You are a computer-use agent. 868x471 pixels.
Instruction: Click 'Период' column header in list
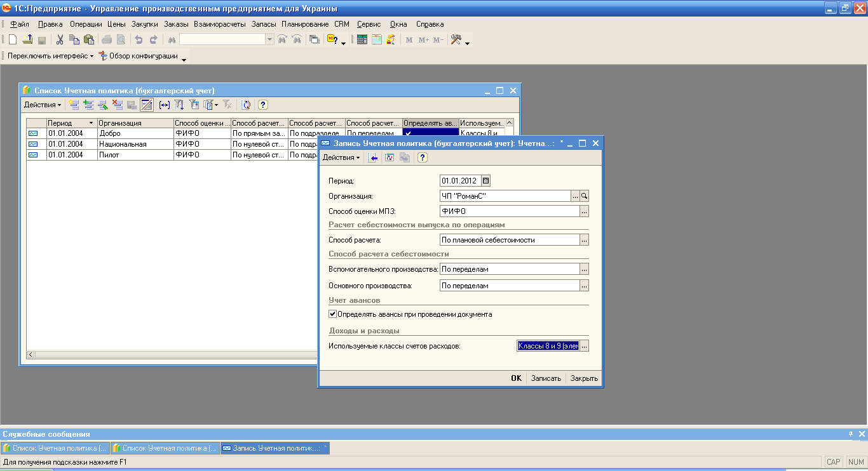[x=71, y=123]
